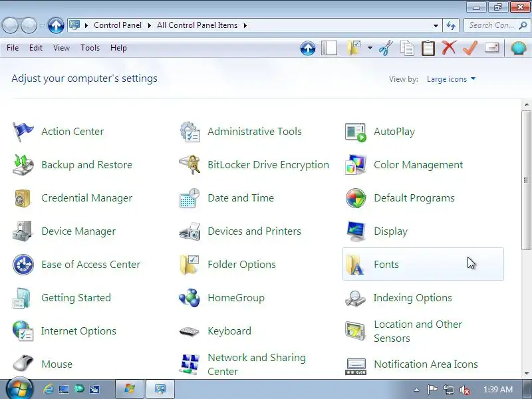Open the Device Manager icon
The image size is (532, 399).
23,231
